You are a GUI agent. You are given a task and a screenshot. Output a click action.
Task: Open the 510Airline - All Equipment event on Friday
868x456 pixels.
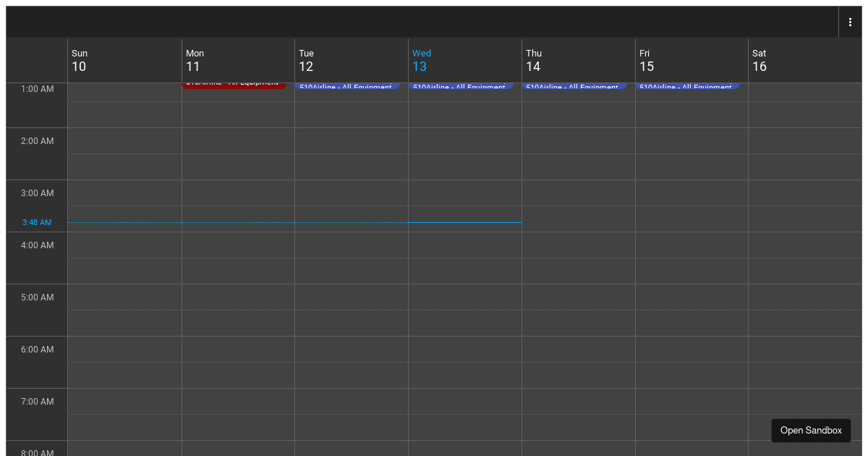coord(688,87)
